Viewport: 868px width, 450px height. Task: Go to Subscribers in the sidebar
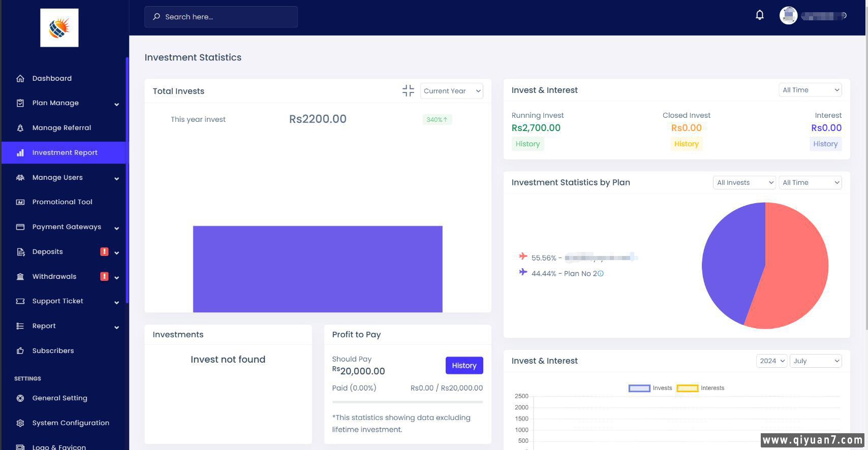pos(53,351)
